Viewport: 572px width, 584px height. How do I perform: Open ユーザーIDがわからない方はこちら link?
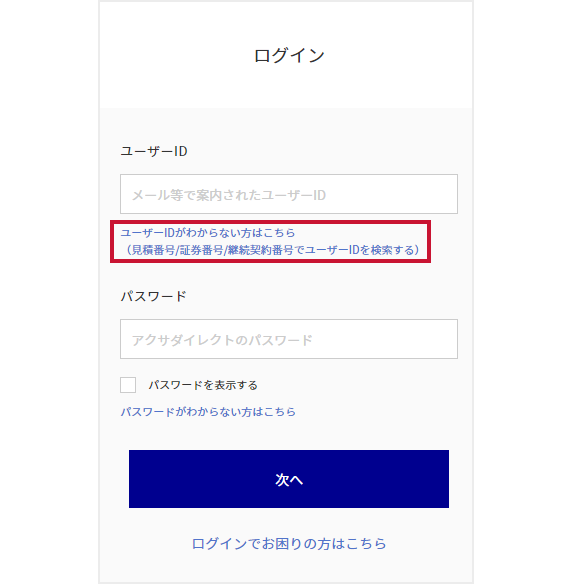pos(208,233)
